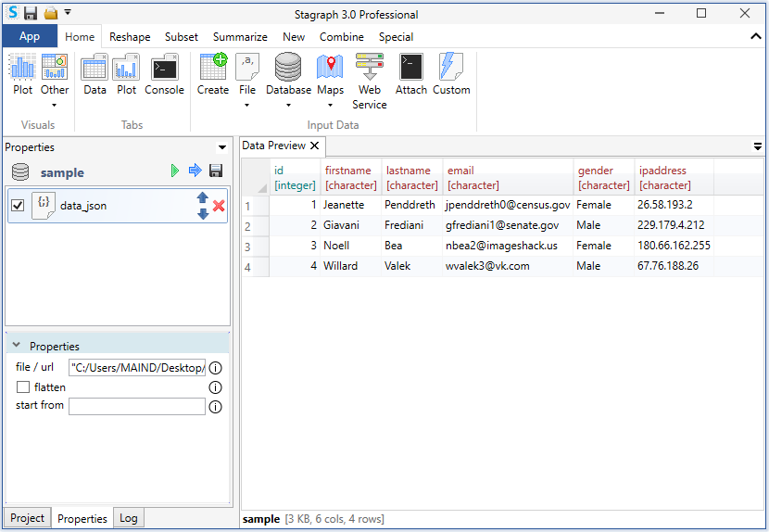Switch to the New ribbon tab

point(294,37)
